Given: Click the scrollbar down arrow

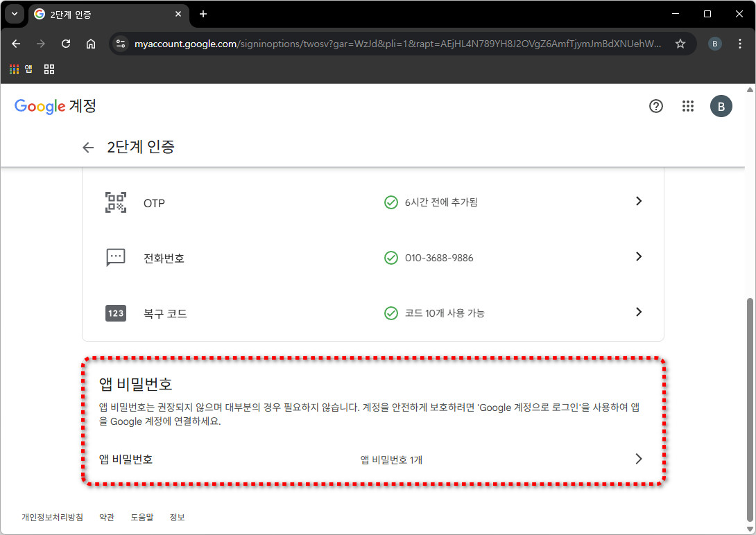Looking at the screenshot, I should point(750,529).
